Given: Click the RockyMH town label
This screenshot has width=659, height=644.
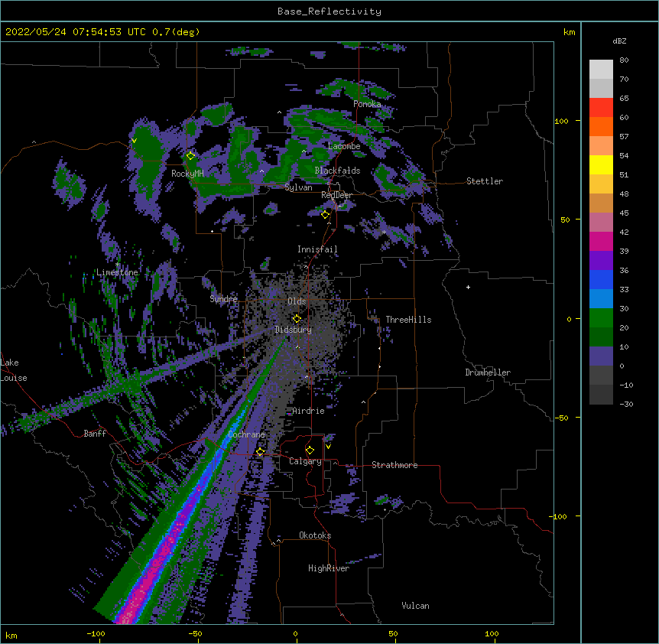Looking at the screenshot, I should (187, 174).
